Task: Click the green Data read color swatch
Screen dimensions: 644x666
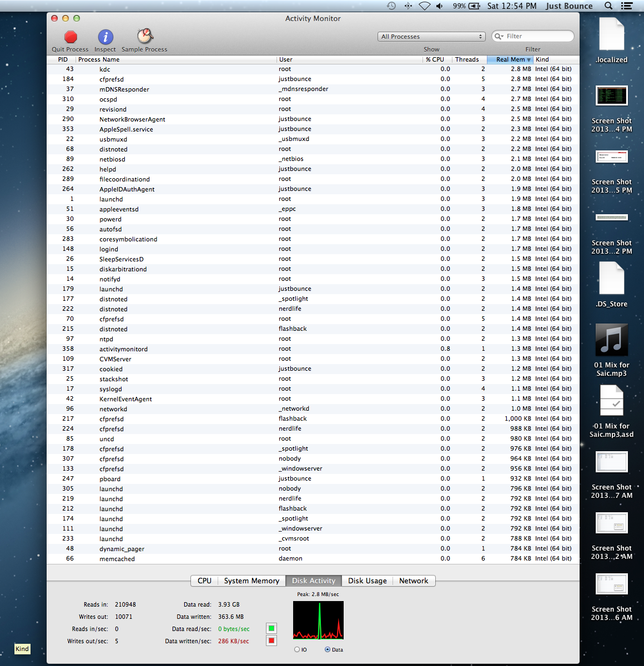Action: (271, 628)
